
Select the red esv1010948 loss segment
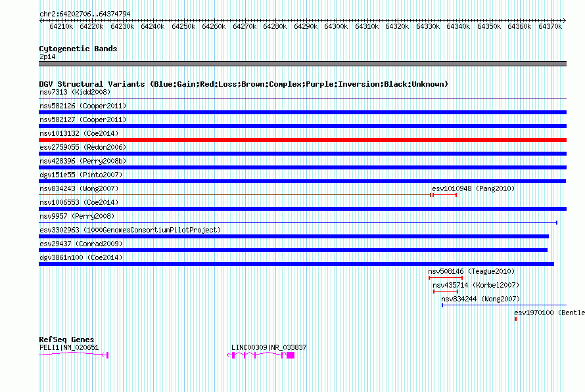point(445,195)
